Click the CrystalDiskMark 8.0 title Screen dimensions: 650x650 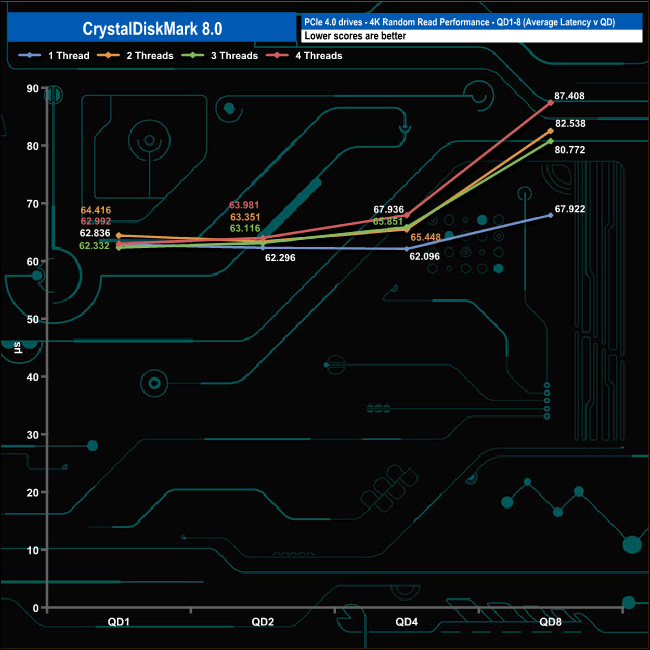(152, 29)
